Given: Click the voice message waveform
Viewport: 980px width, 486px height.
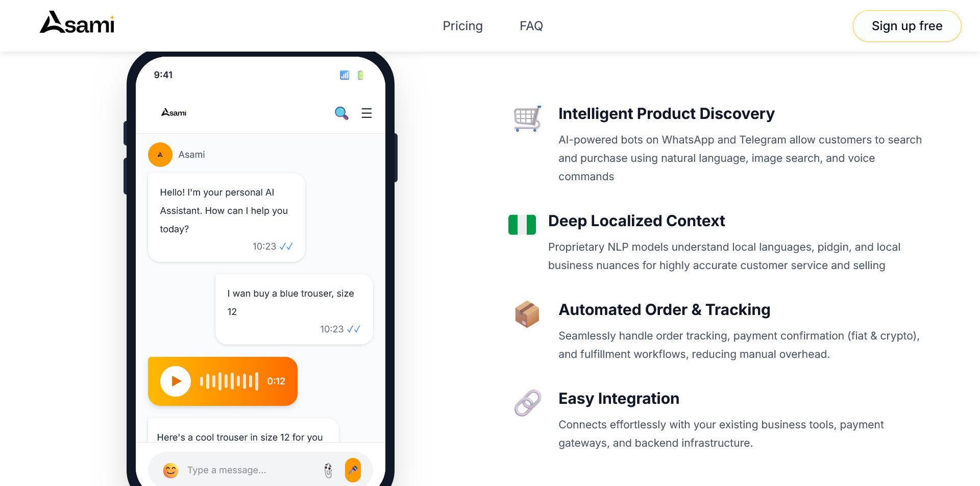Looking at the screenshot, I should 229,381.
